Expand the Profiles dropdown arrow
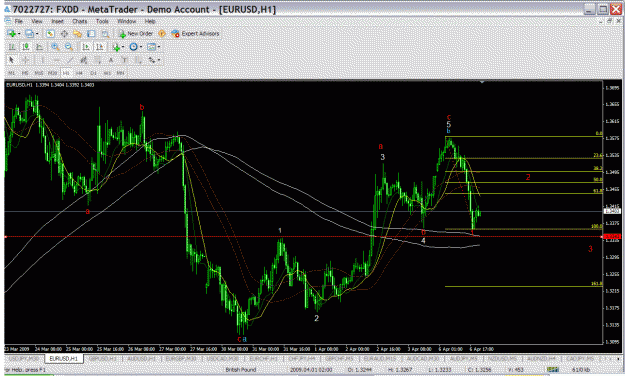This screenshot has height=376, width=625. coord(37,33)
